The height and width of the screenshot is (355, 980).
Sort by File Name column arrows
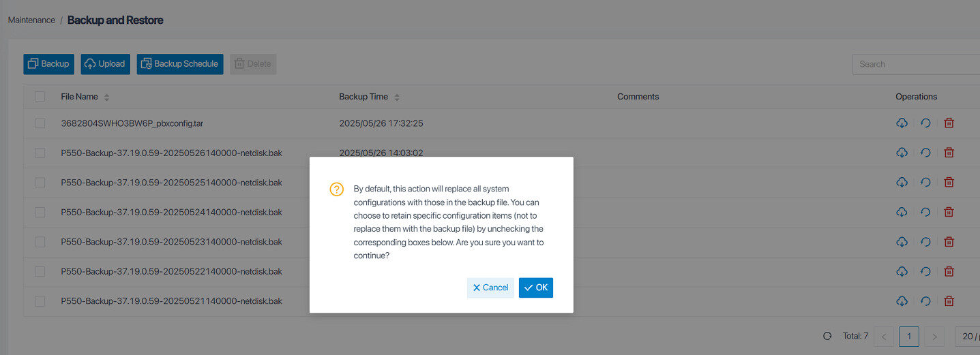click(x=106, y=97)
